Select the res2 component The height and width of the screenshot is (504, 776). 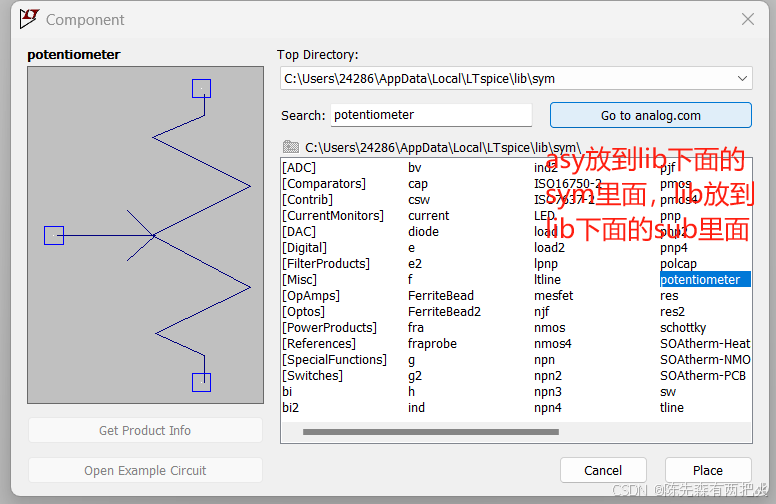coord(672,312)
